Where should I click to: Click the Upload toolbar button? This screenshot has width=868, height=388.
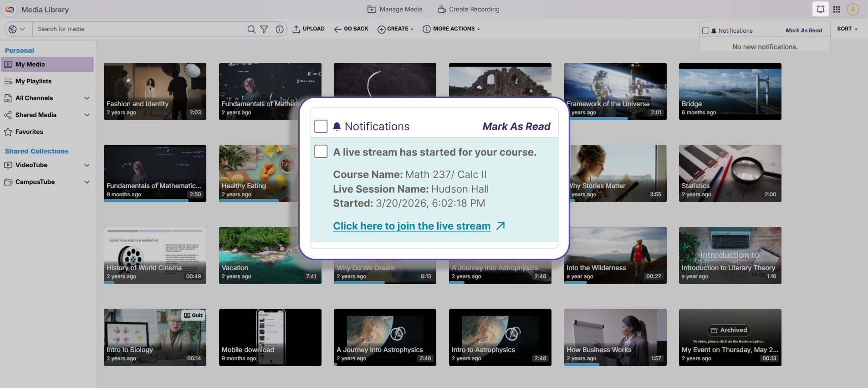[308, 29]
